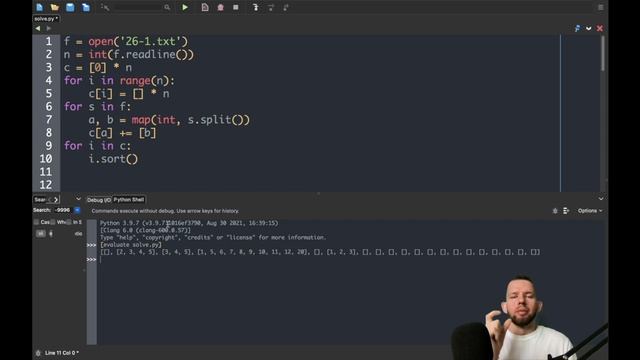This screenshot has width=640, height=360.
Task: Expand the chevron at the bottom panel's right edge
Action: 601,199
